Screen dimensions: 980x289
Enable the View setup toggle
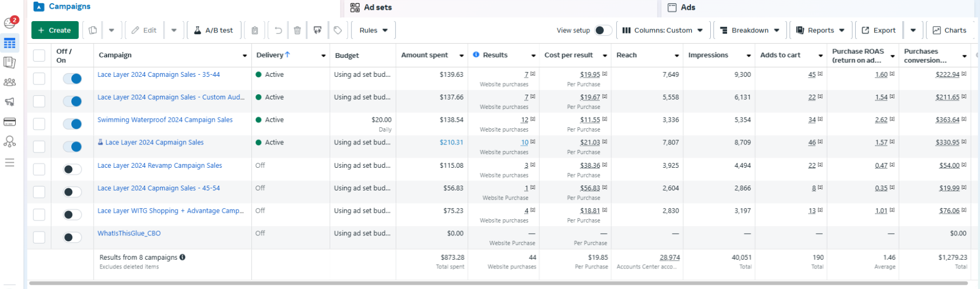pos(603,30)
